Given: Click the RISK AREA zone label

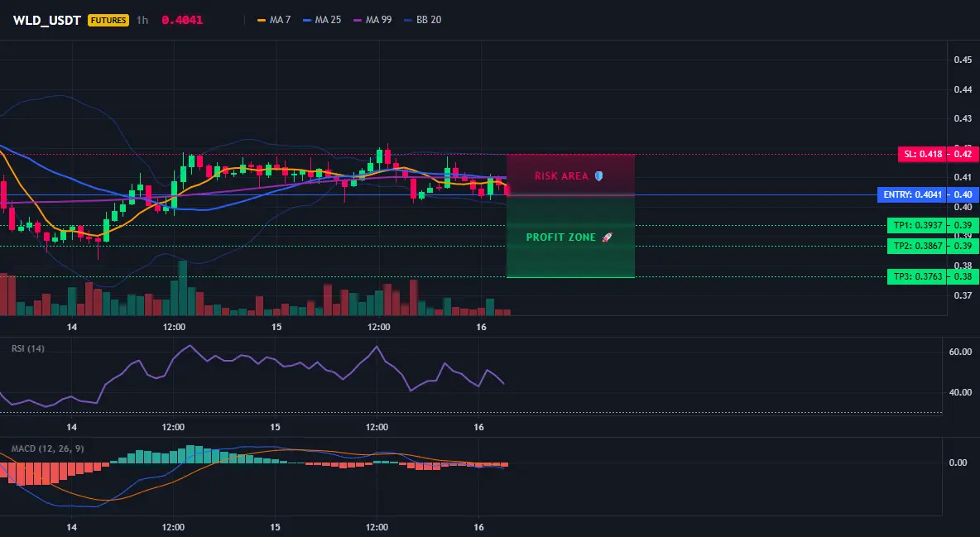Looking at the screenshot, I should click(561, 176).
